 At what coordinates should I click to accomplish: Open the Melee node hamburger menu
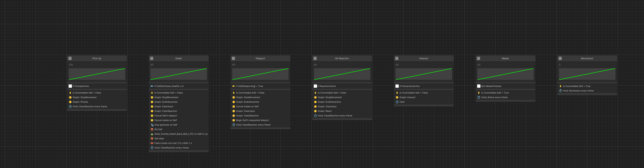478,58
